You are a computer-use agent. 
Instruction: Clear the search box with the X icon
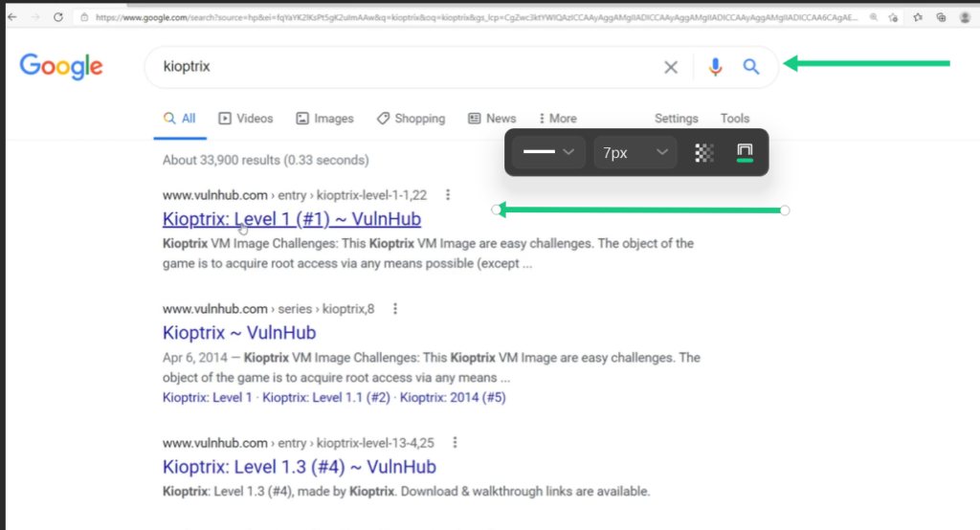[671, 67]
